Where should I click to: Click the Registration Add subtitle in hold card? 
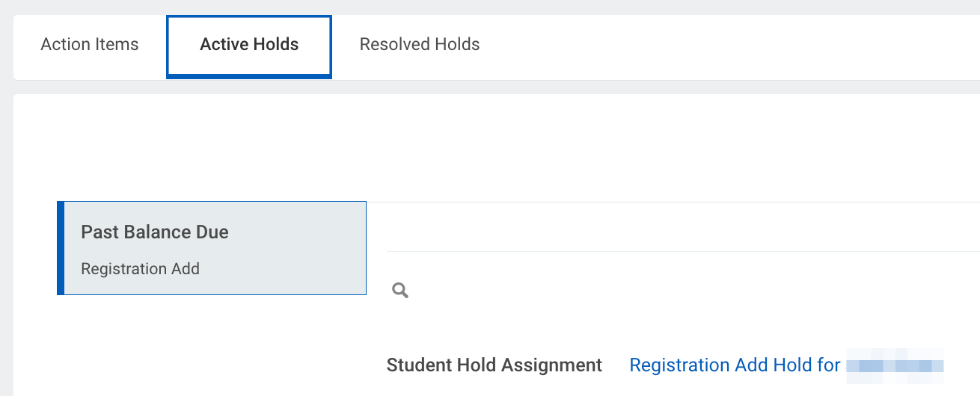click(140, 269)
